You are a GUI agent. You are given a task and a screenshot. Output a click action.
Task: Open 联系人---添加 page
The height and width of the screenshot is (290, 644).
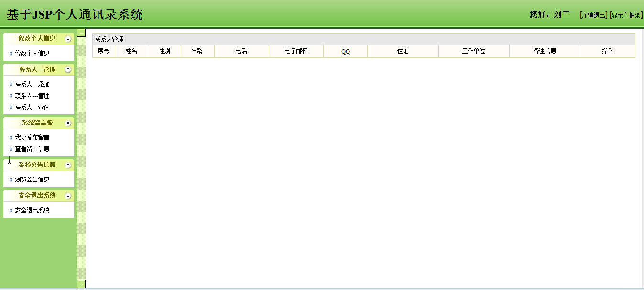33,85
